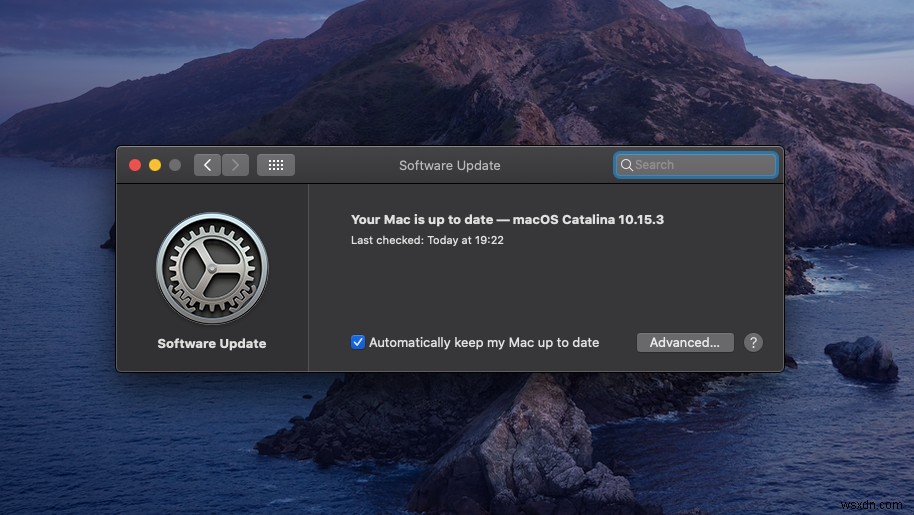Click the forward arrow navigation button

click(x=235, y=165)
